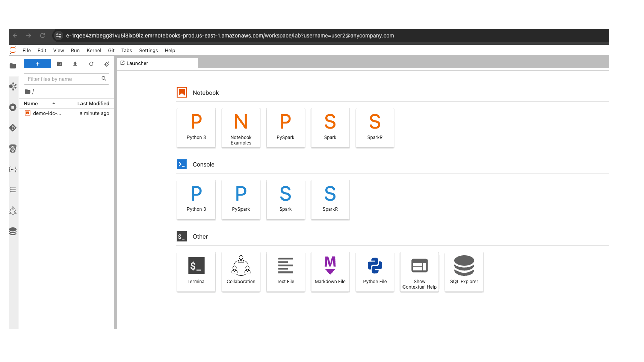
Task: Open the File Browser sidebar icon
Action: click(x=13, y=66)
